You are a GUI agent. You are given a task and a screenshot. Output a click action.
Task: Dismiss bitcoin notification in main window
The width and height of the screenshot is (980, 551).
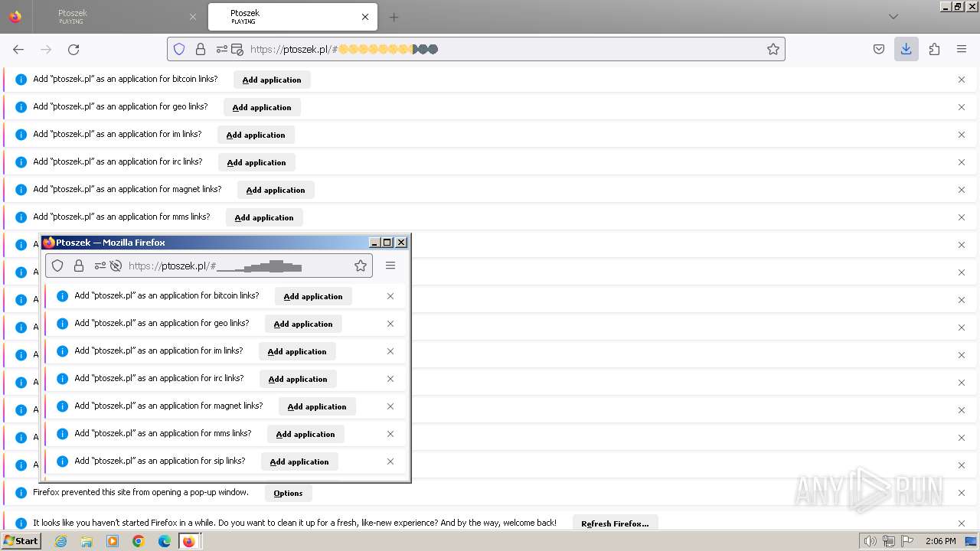pyautogui.click(x=962, y=80)
